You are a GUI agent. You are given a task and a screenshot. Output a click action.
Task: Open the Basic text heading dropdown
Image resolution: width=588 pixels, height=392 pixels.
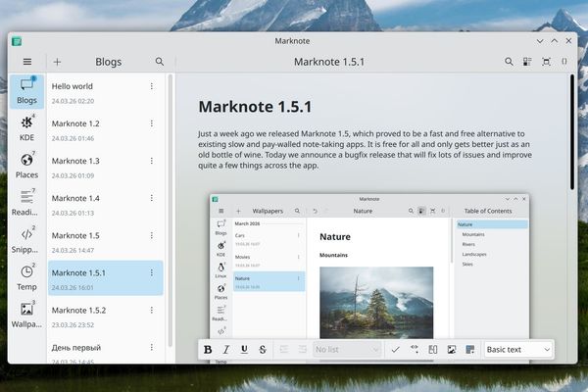tap(518, 350)
